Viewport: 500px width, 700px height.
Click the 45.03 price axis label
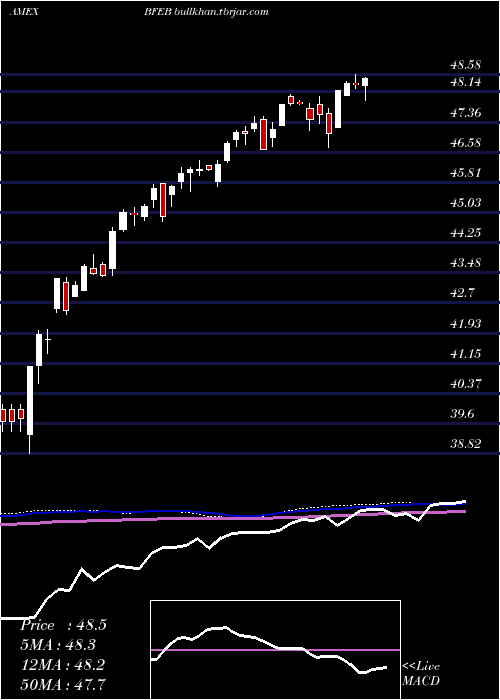pos(465,203)
